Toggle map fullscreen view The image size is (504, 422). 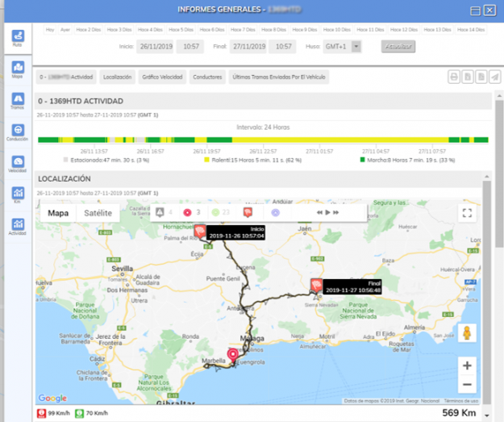pyautogui.click(x=466, y=213)
